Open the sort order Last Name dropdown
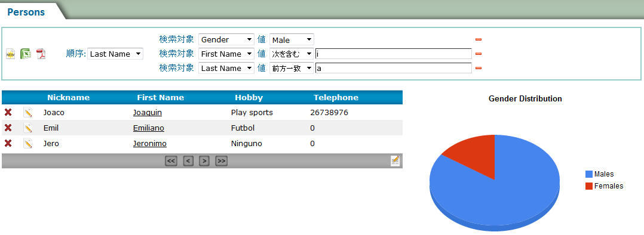This screenshot has height=235, width=644. pyautogui.click(x=115, y=54)
